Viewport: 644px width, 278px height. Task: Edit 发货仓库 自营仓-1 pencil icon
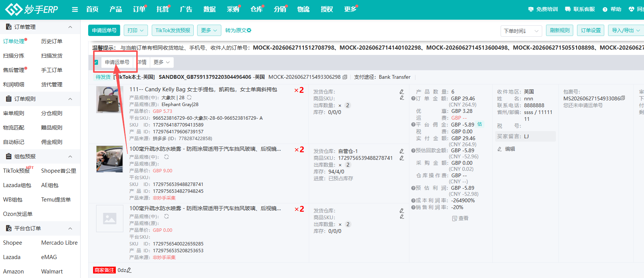tap(402, 151)
